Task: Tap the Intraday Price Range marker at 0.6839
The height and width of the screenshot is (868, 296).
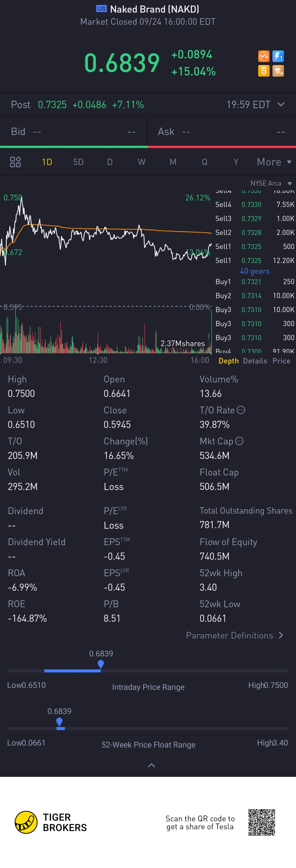Action: [101, 664]
